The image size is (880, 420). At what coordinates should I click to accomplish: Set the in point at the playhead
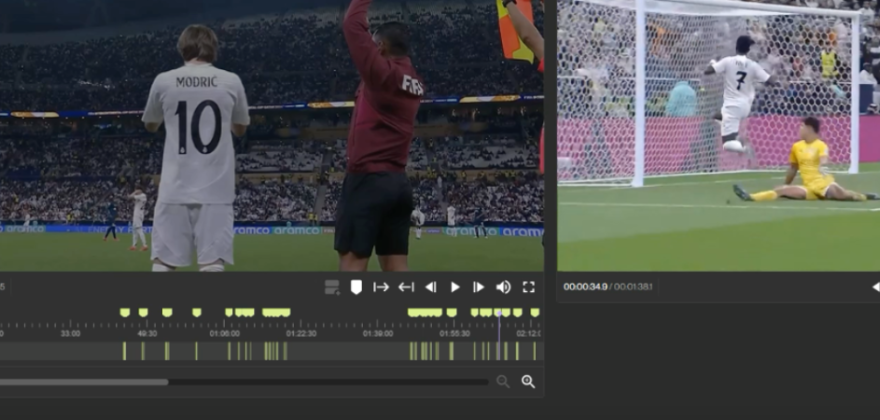381,287
